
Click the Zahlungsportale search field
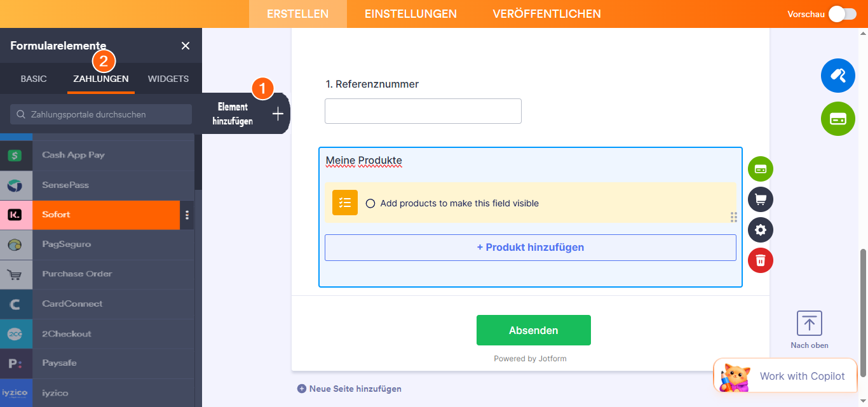click(102, 114)
